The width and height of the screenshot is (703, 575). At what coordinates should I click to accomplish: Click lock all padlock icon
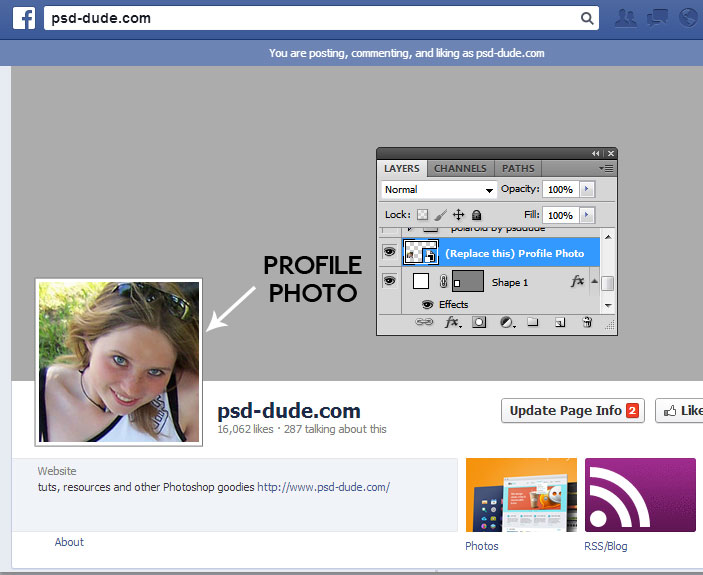point(476,215)
